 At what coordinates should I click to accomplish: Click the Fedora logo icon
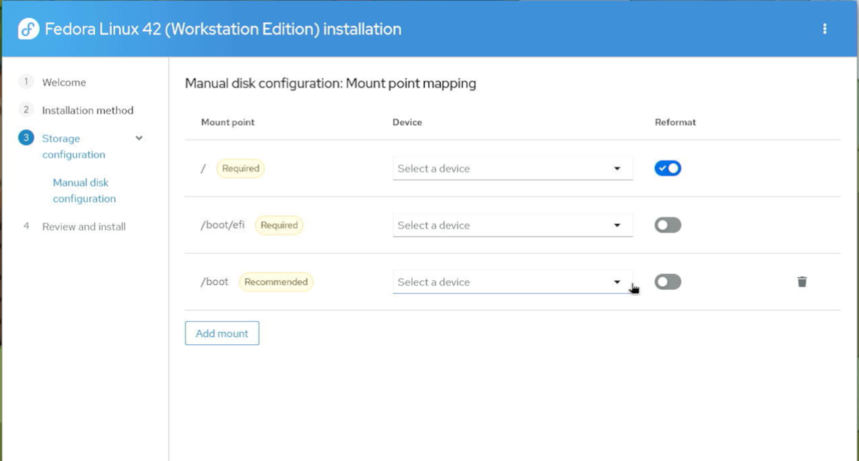coord(28,29)
